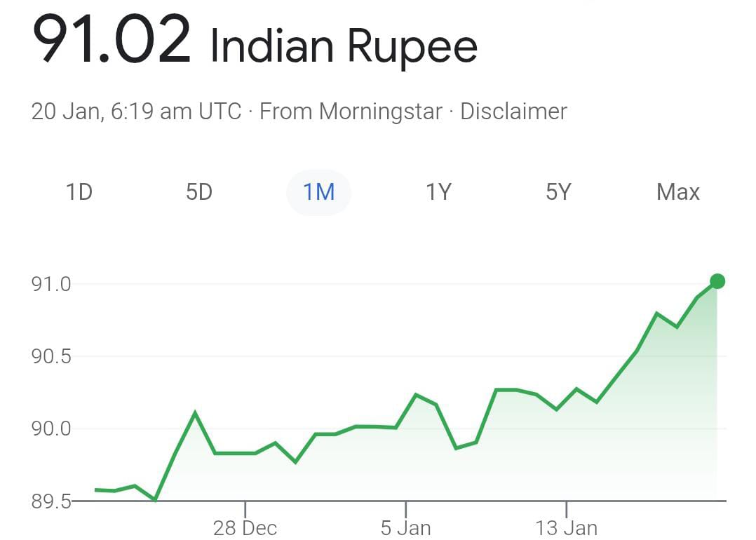Click the 20 Jan 6:19 am UTC timestamp
756x540 pixels.
point(136,112)
